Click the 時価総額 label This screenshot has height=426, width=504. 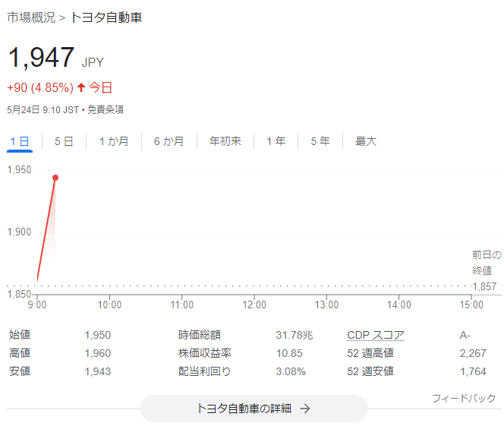click(x=200, y=335)
